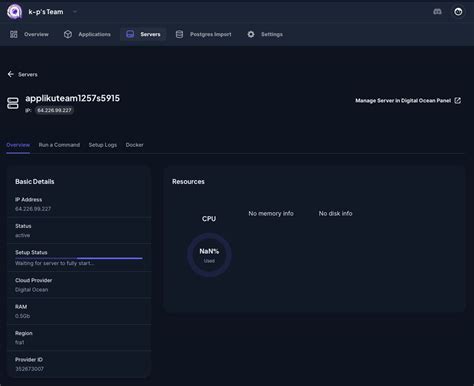
Task: Click the IP badge 64.226.99.227 under server name
Action: (54, 110)
